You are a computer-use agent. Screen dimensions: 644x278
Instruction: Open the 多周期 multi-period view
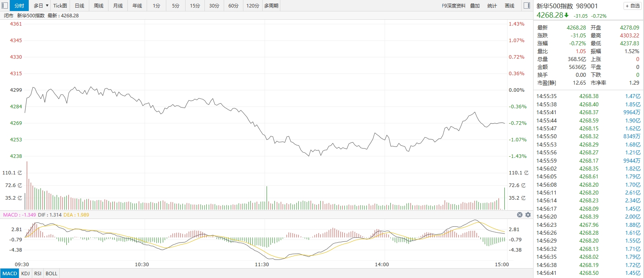tap(271, 6)
